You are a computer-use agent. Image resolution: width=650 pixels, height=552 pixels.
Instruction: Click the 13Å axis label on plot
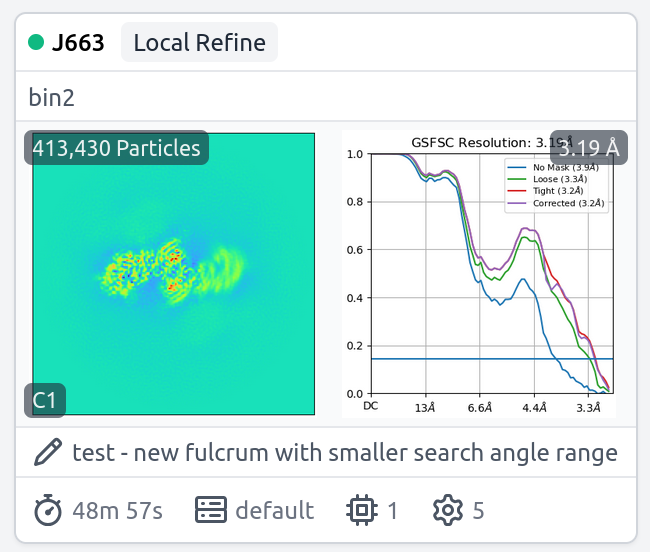coord(425,408)
